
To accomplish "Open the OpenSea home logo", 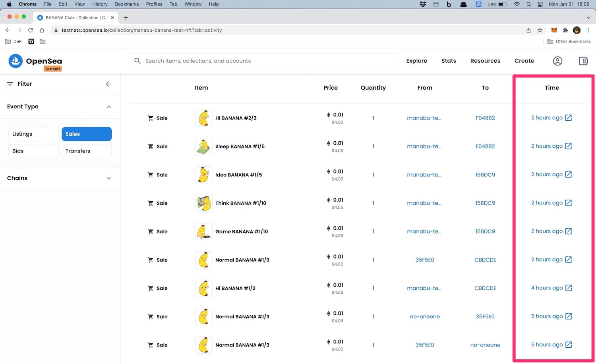I will coord(35,61).
